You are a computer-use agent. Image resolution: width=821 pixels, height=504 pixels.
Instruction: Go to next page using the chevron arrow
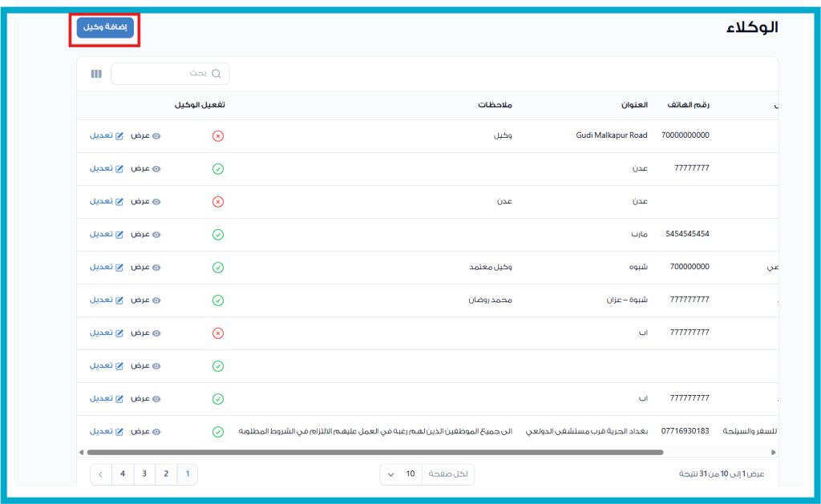100,474
